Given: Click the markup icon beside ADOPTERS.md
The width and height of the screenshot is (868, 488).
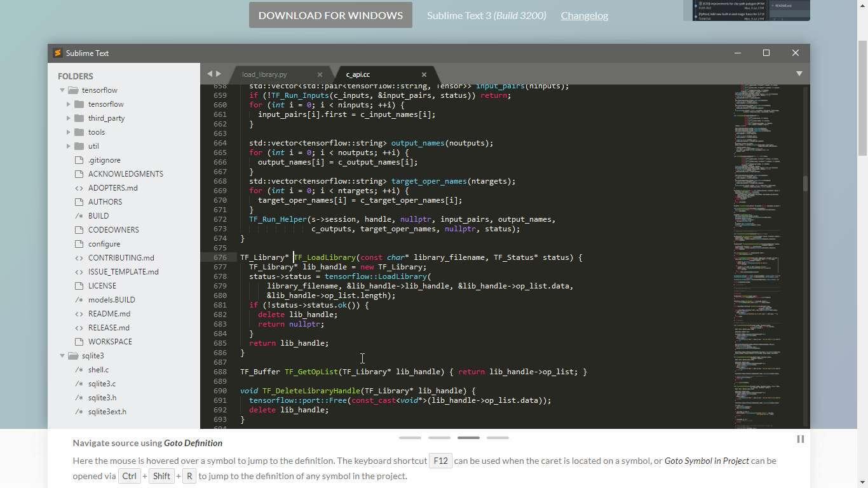Looking at the screenshot, I should 79,188.
